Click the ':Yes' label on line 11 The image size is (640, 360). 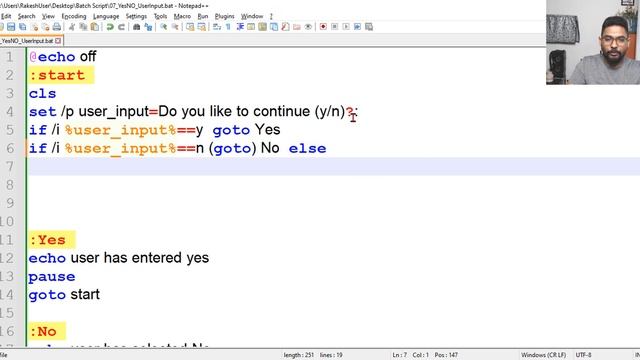[48, 240]
